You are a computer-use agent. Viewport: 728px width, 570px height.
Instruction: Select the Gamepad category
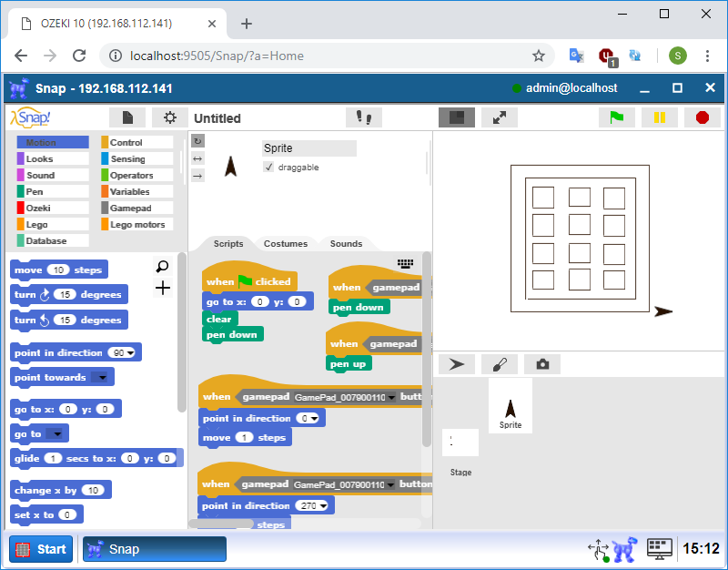137,208
